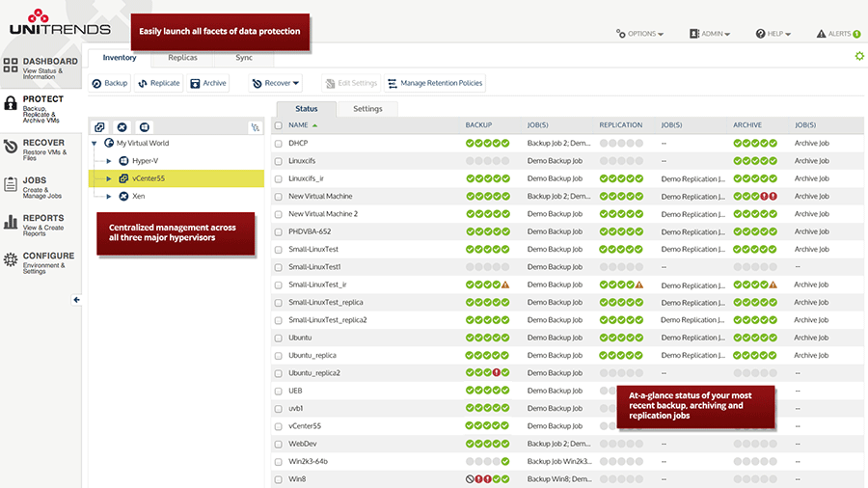Screen dimensions: 868x488
Task: Check the DHCP row checkbox
Action: (279, 144)
